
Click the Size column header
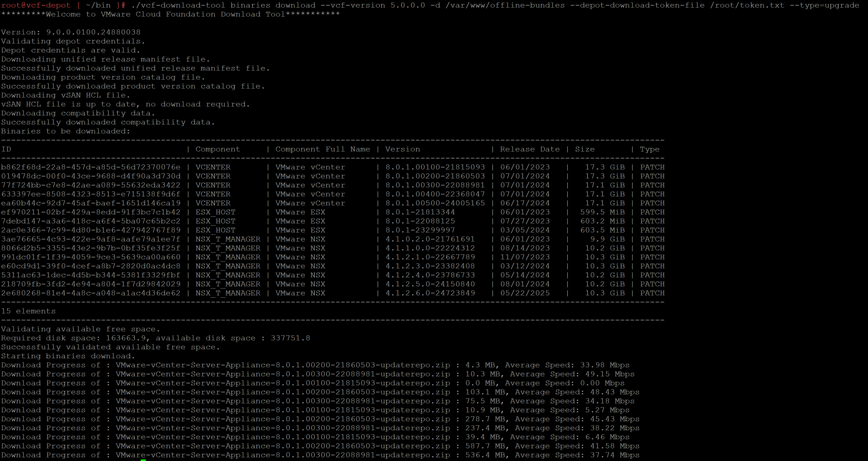point(585,149)
